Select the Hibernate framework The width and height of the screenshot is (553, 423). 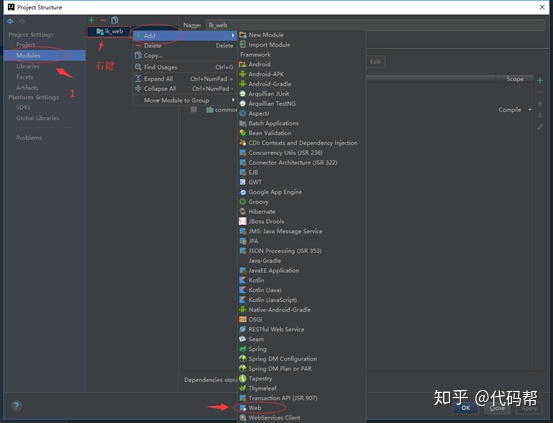click(x=302, y=212)
